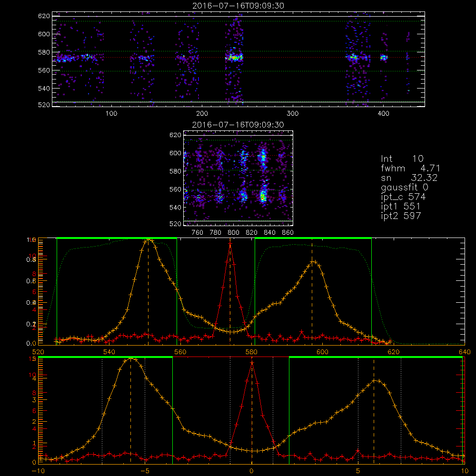Click the bright blob near x=400 in top spectrogram
This screenshot has width=476, height=476.
384,58
